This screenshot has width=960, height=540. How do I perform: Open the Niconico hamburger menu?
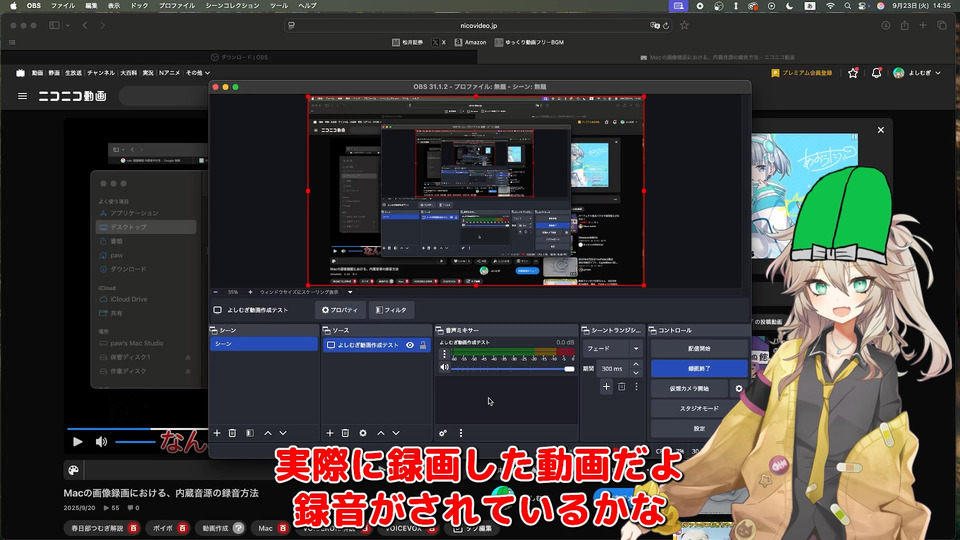click(x=23, y=96)
